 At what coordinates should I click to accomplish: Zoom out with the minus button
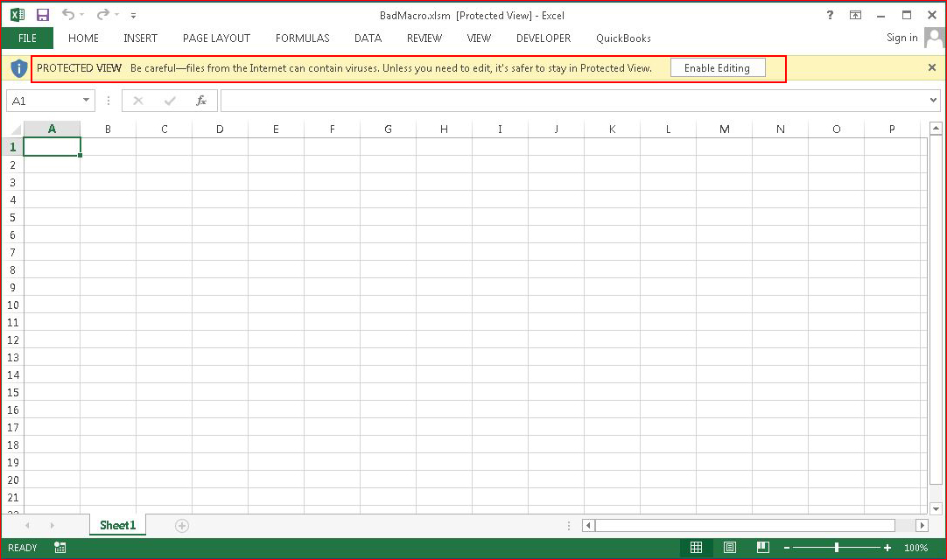[787, 548]
